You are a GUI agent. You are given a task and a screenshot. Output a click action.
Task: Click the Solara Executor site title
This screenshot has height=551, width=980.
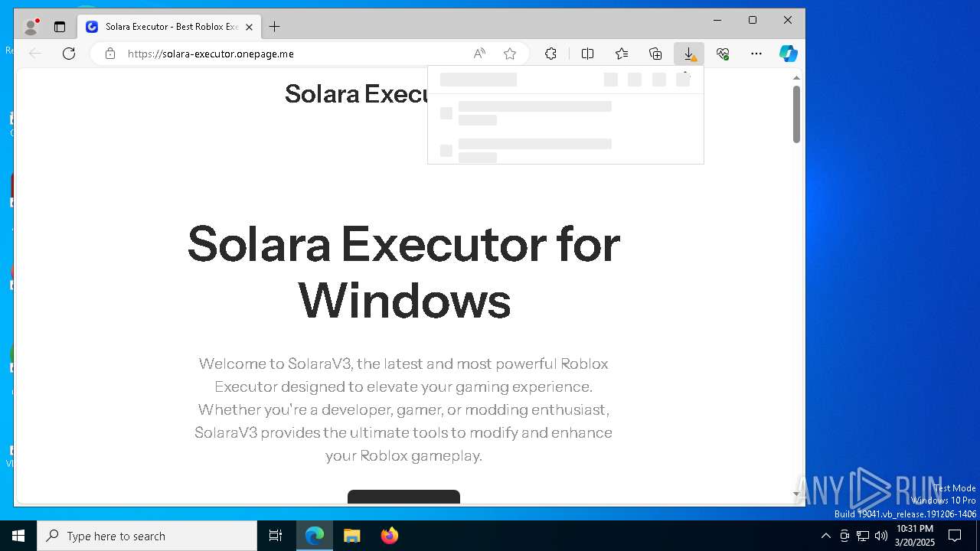click(356, 93)
